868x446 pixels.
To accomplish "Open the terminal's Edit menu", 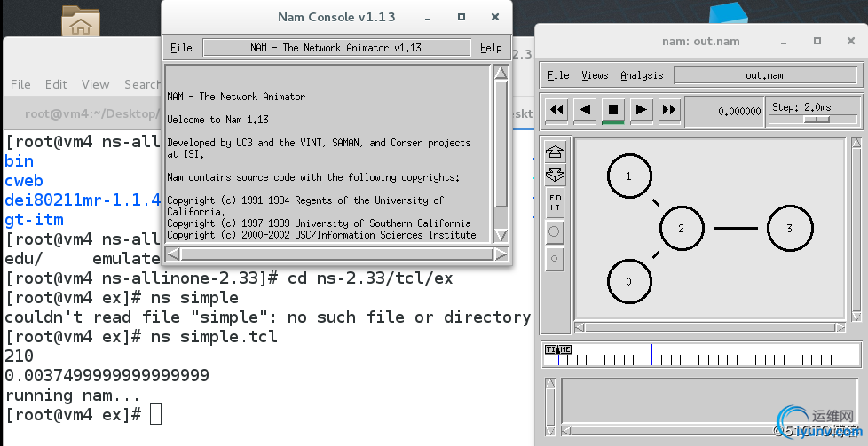I will (56, 84).
